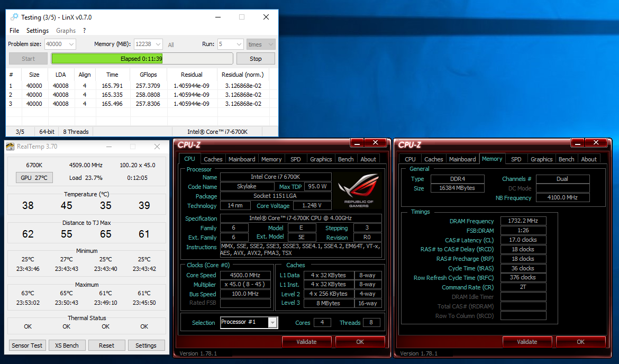This screenshot has width=619, height=364.
Task: Click 4509.00 MHz frequency in RealTemp
Action: 86,165
